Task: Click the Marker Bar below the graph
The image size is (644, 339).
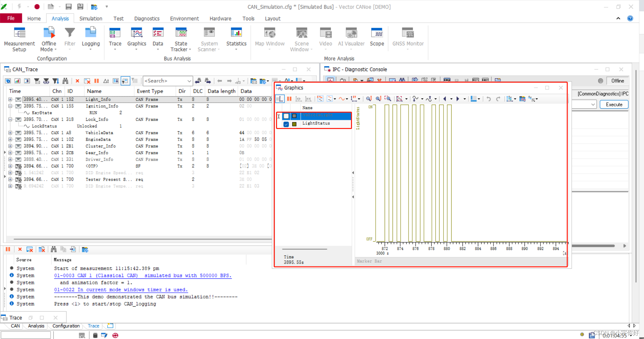Action: (461, 261)
